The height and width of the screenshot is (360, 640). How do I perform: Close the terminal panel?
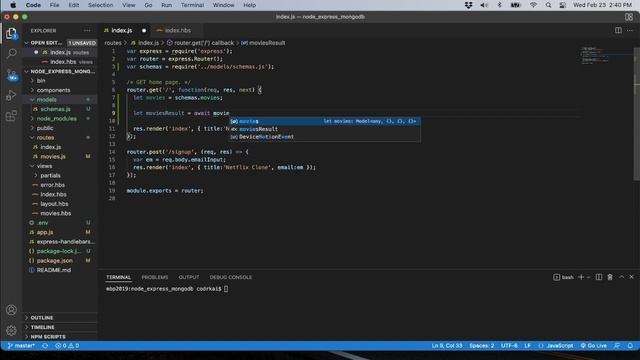(631, 277)
